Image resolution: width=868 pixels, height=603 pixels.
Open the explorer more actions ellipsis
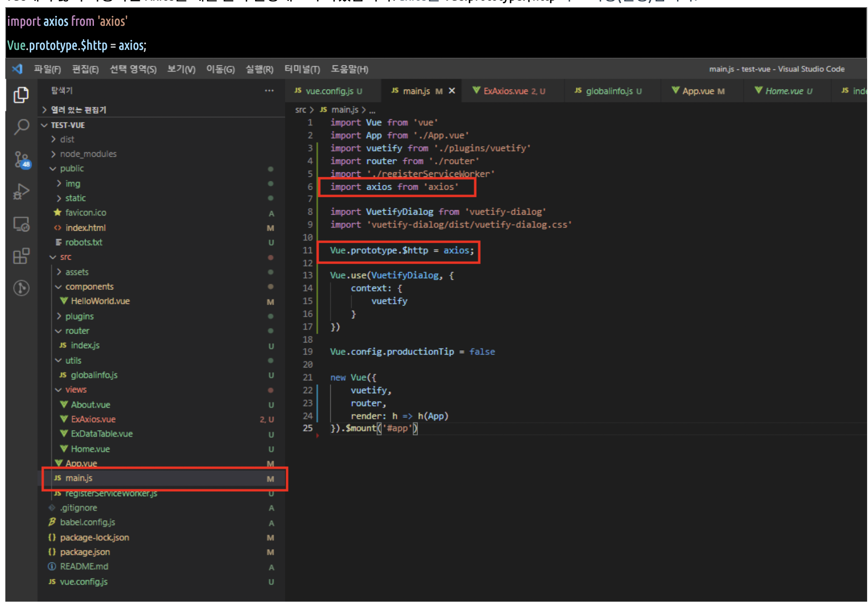pos(269,91)
